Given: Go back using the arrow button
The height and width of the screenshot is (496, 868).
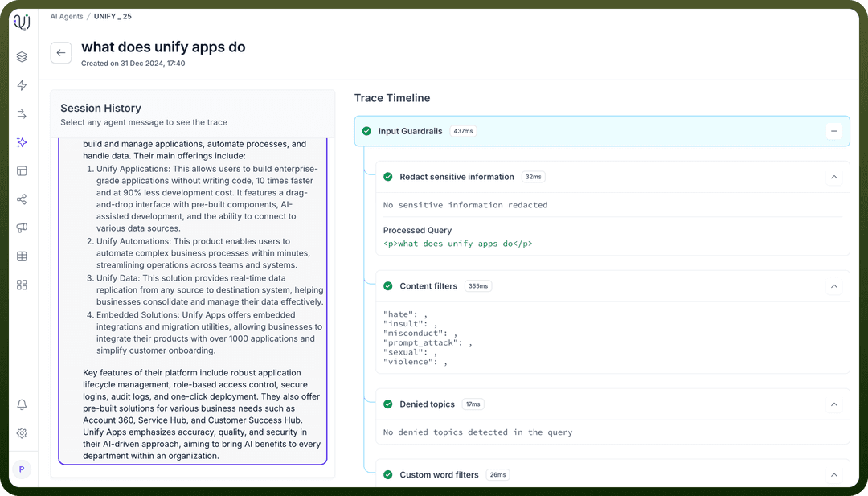Looking at the screenshot, I should [x=61, y=53].
